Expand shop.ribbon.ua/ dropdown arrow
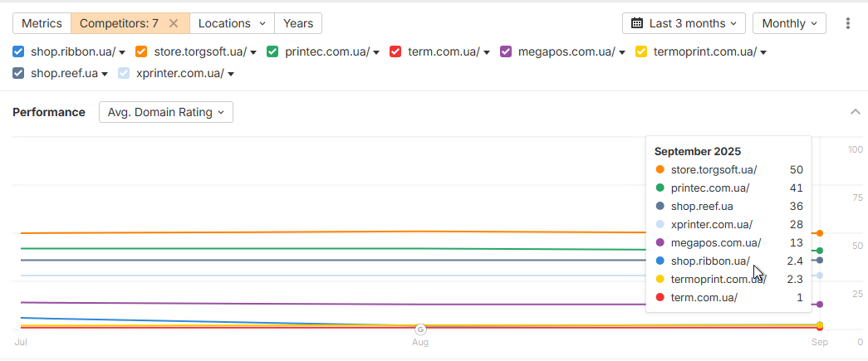Screen dimensions: 868x361 point(122,52)
